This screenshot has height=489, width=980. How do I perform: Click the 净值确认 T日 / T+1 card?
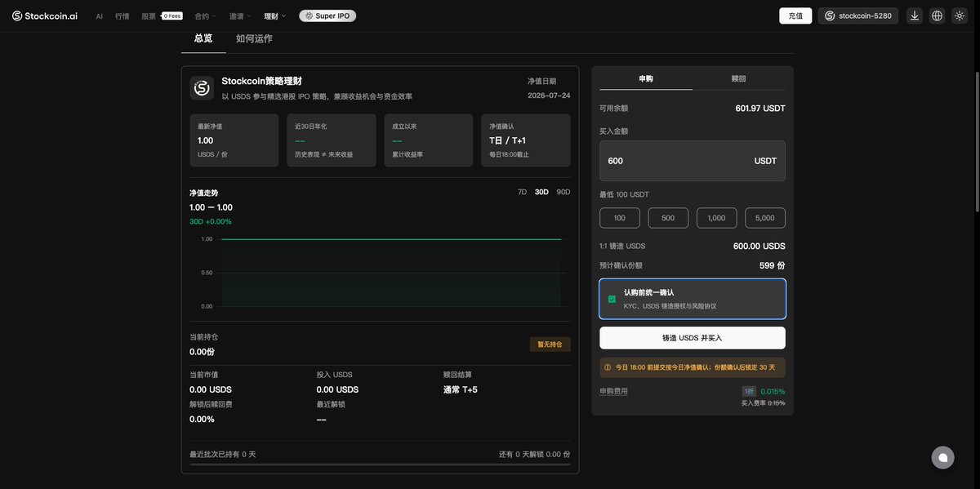(x=526, y=140)
